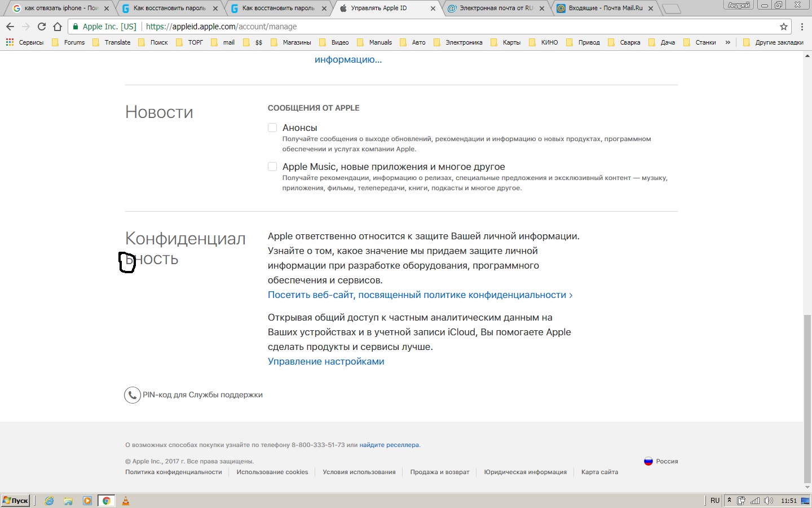Open Internet Explorer from the taskbar
Screen dimensions: 812x508
[50, 501]
